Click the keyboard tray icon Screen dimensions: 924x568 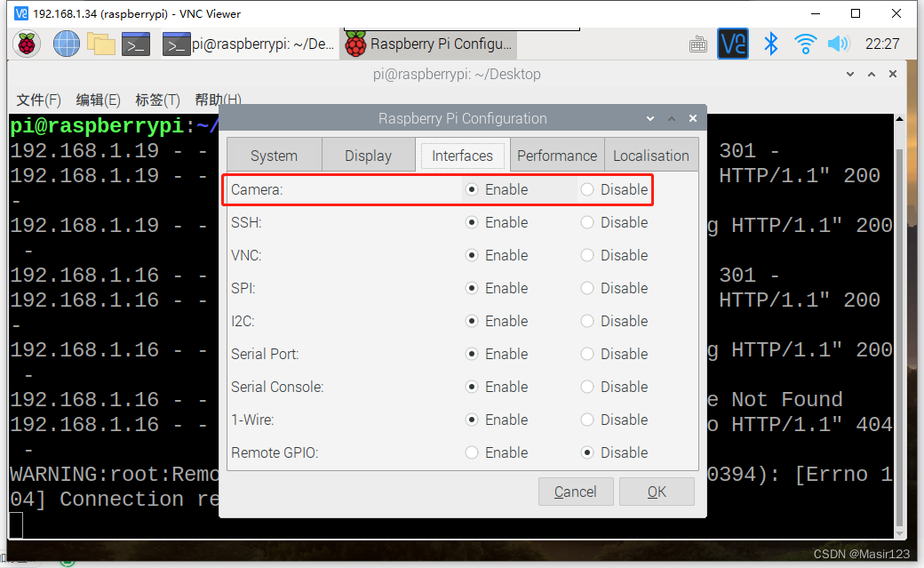point(698,44)
